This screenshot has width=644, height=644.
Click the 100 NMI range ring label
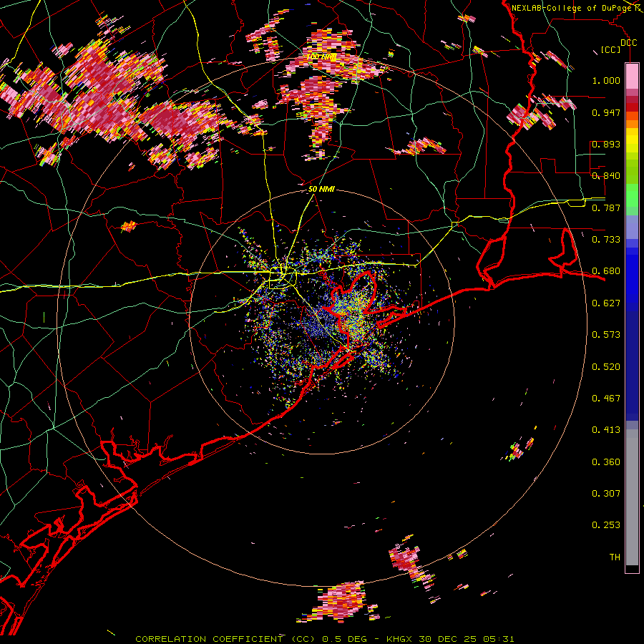pyautogui.click(x=322, y=57)
